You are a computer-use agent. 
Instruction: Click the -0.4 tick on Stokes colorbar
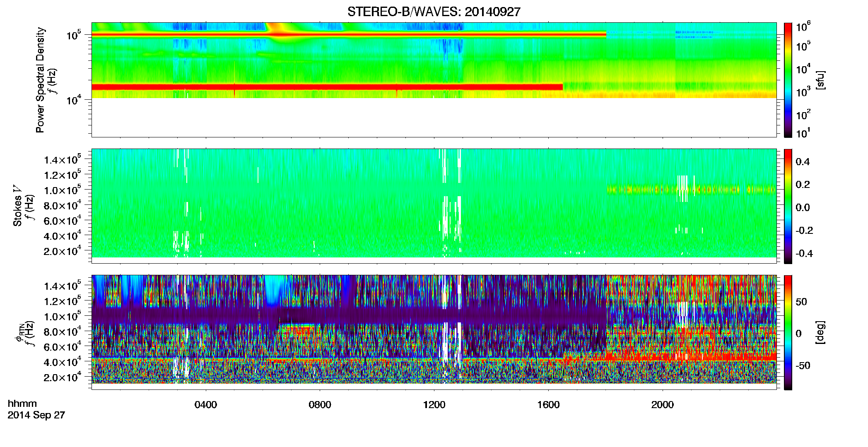pyautogui.click(x=804, y=253)
